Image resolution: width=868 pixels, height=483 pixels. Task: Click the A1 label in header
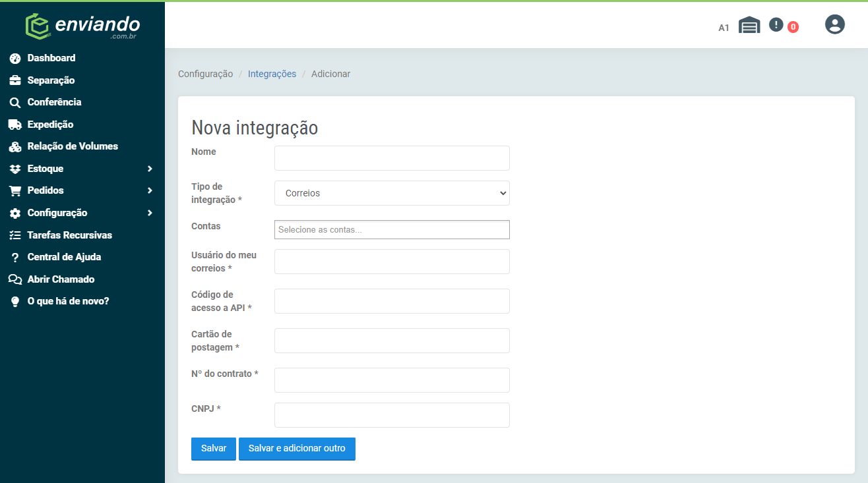(x=724, y=28)
